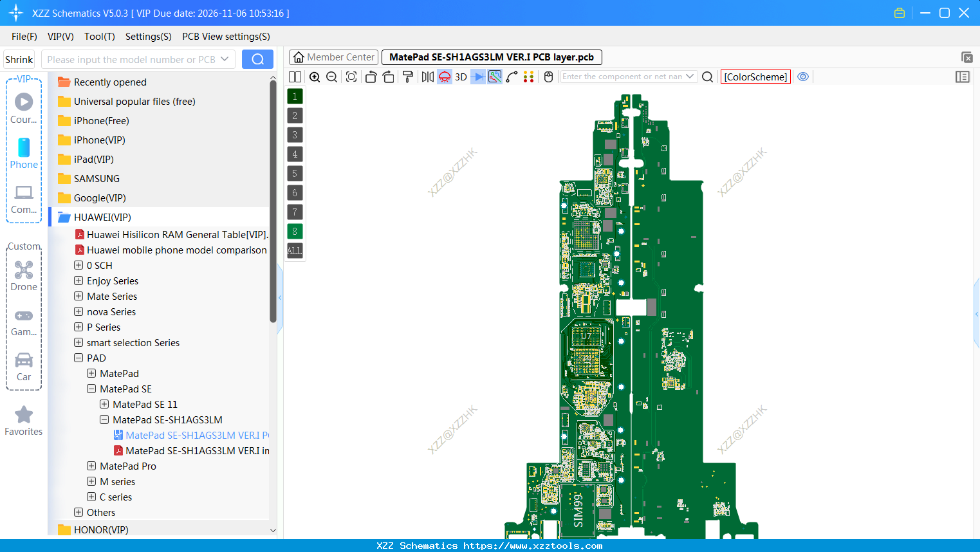Click the model number input field

pos(132,59)
